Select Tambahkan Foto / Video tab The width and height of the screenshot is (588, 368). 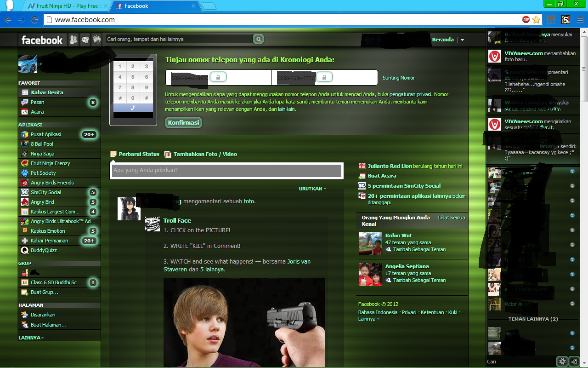[x=201, y=154]
